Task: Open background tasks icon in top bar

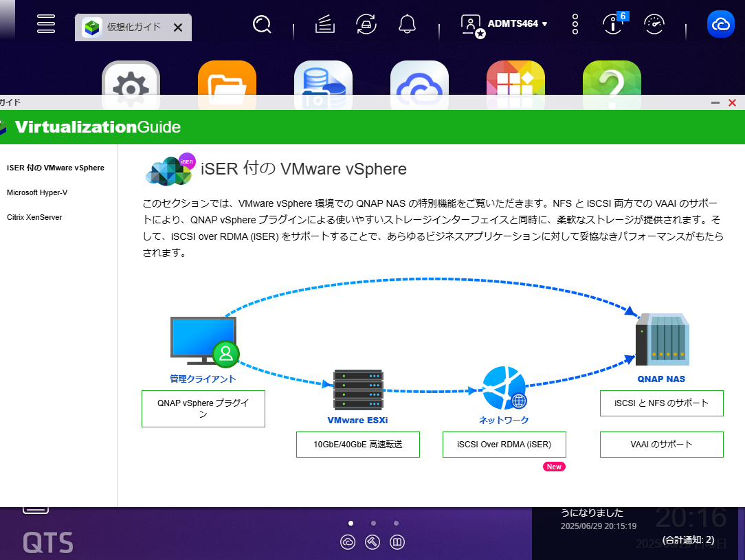Action: coord(325,24)
